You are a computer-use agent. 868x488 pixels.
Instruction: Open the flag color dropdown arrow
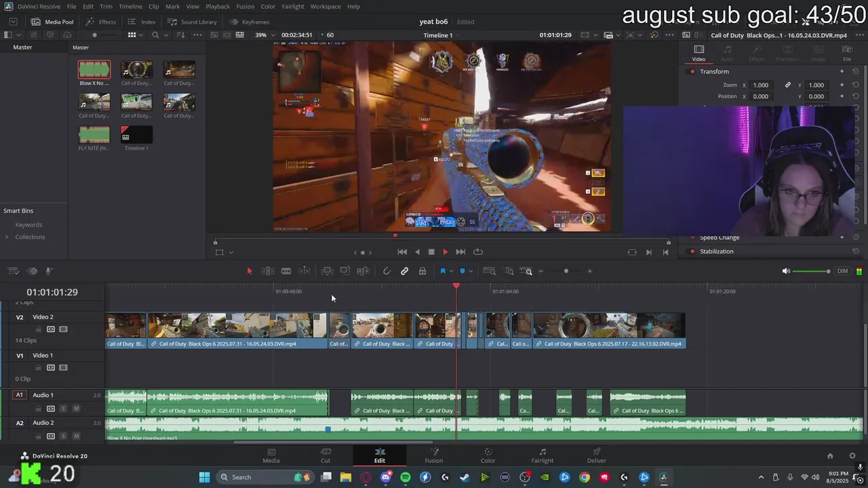click(451, 271)
